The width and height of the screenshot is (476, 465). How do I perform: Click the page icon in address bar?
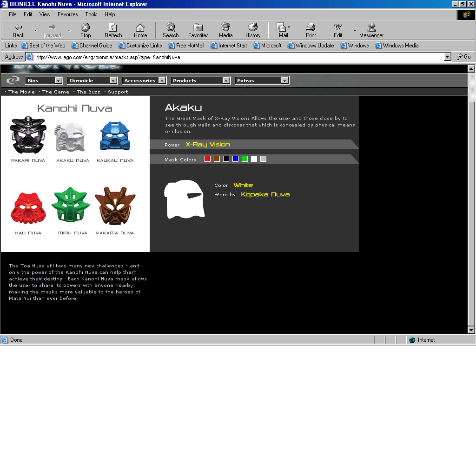tap(29, 57)
